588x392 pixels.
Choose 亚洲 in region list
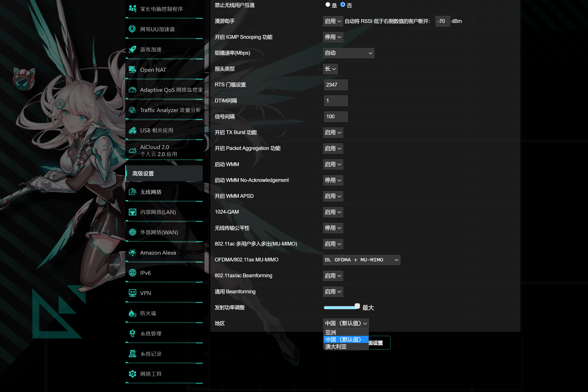(x=346, y=333)
